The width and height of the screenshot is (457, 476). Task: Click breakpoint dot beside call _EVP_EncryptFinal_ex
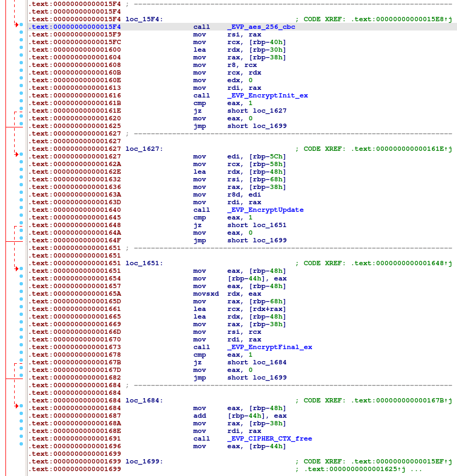click(21, 347)
